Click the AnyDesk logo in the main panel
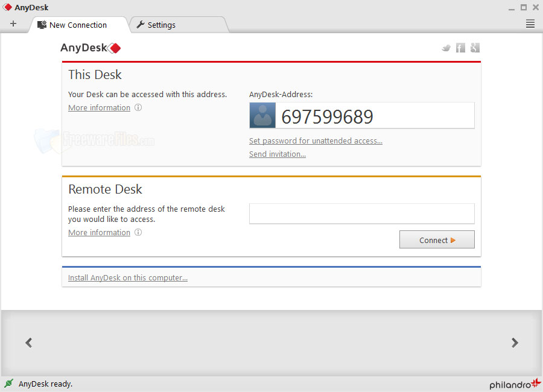This screenshot has height=392, width=543. coord(91,48)
